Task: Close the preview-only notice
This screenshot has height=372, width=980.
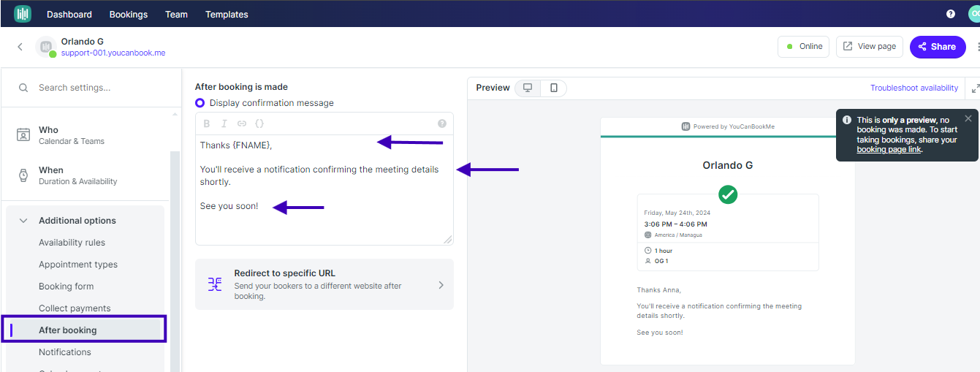Action: (968, 118)
